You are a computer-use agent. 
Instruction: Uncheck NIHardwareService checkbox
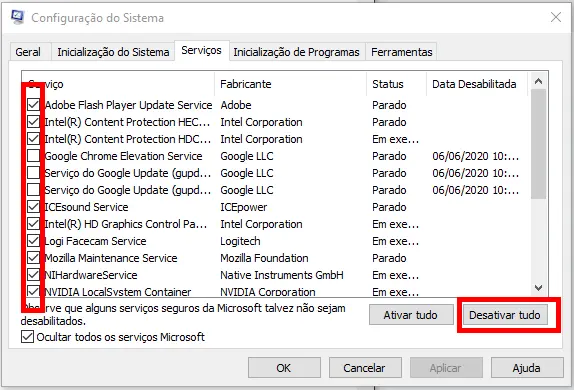(x=33, y=275)
